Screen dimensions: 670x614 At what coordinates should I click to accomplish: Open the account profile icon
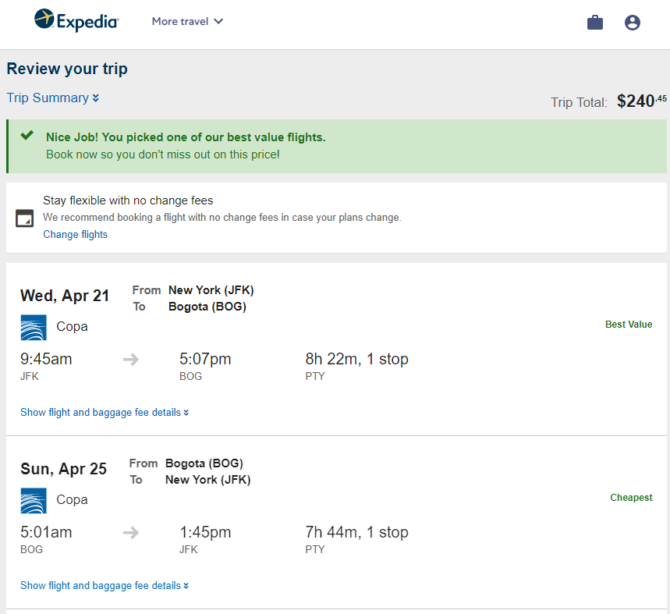632,22
